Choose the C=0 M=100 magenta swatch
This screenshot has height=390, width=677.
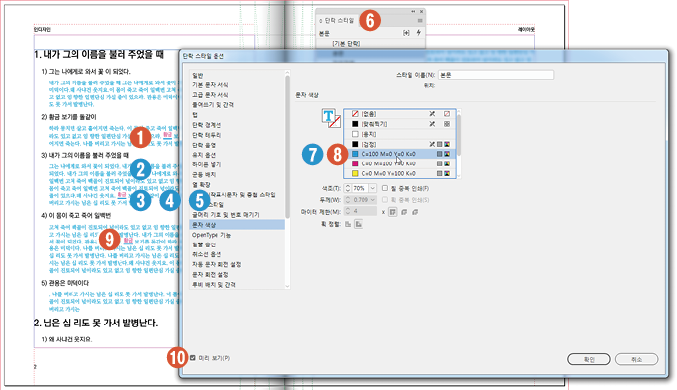tap(400, 164)
